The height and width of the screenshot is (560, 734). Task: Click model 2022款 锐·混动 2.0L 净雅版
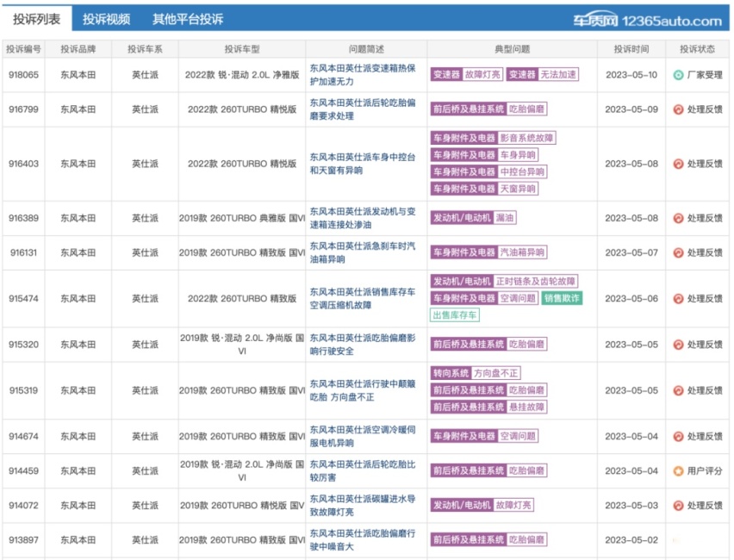(242, 75)
